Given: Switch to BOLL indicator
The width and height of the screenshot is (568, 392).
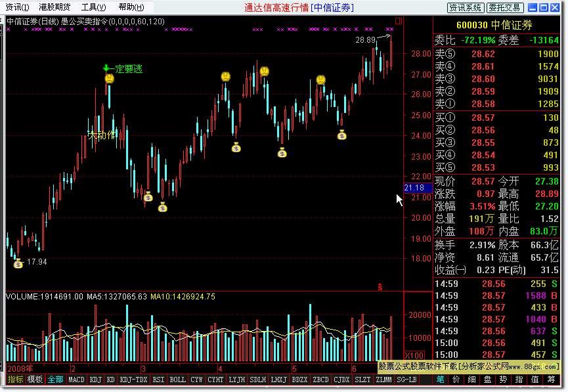Looking at the screenshot, I should [x=177, y=380].
